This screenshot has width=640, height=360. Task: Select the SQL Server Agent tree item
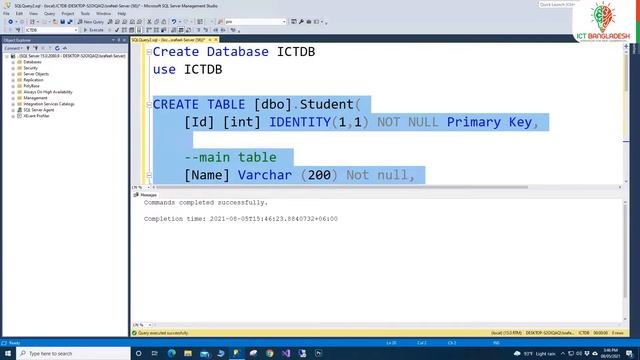point(38,110)
